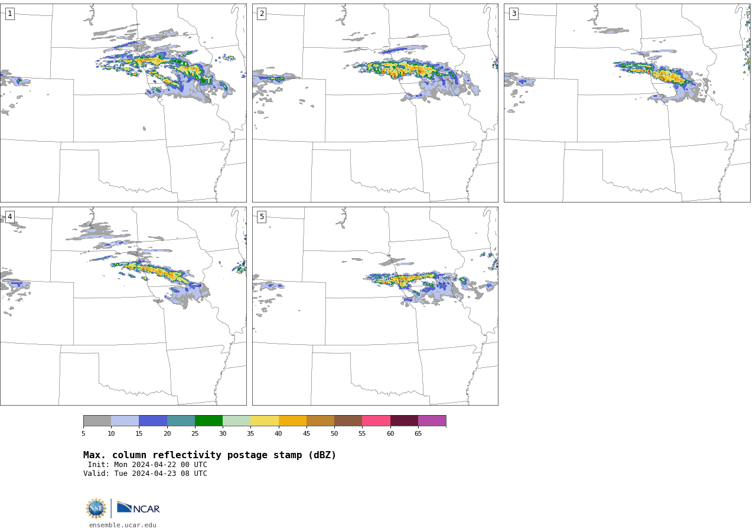Click the Valid: Tue 2024-04-23 08 UTC text
The image size is (756, 532).
tap(145, 474)
